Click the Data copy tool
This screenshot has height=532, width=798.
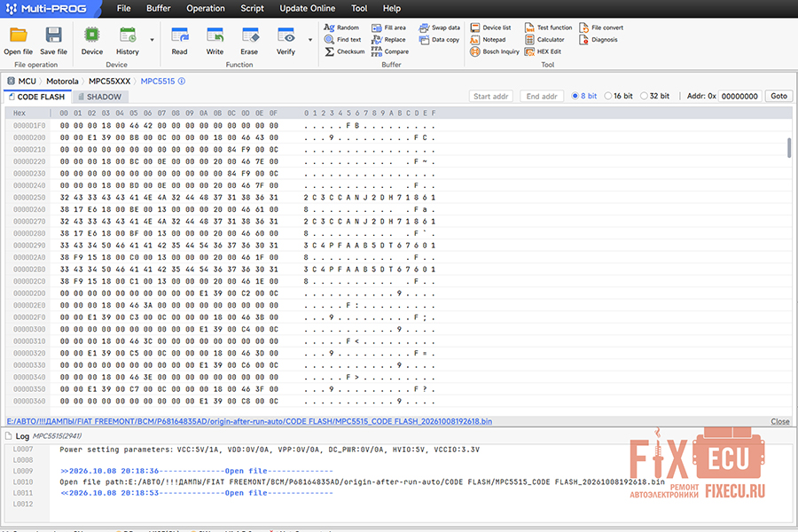click(439, 39)
